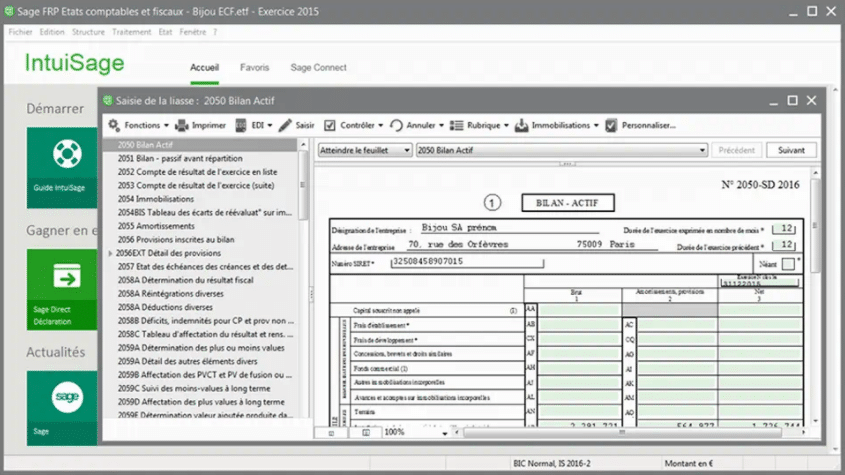The height and width of the screenshot is (475, 845).
Task: Expand the 2056EXT Détail des provisions node
Action: coord(110,253)
